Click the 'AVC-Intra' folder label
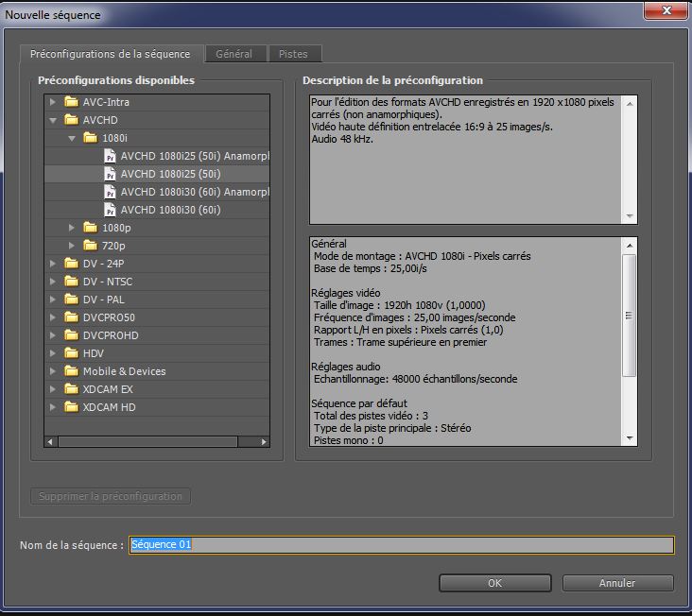692x616 pixels. (x=106, y=102)
